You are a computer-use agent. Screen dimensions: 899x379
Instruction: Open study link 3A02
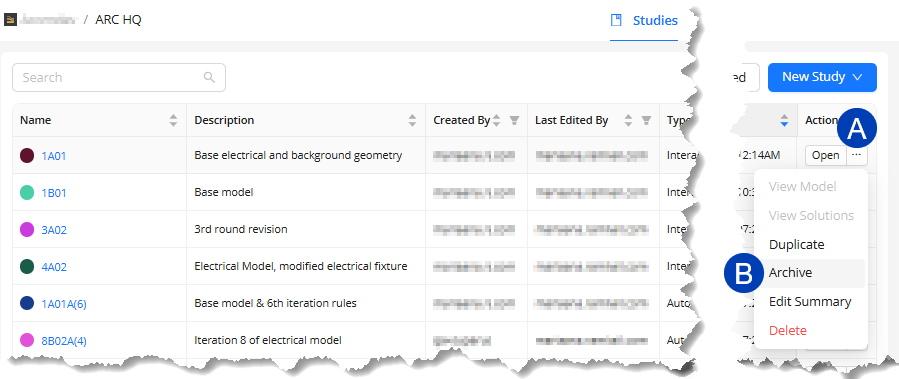[x=54, y=230]
